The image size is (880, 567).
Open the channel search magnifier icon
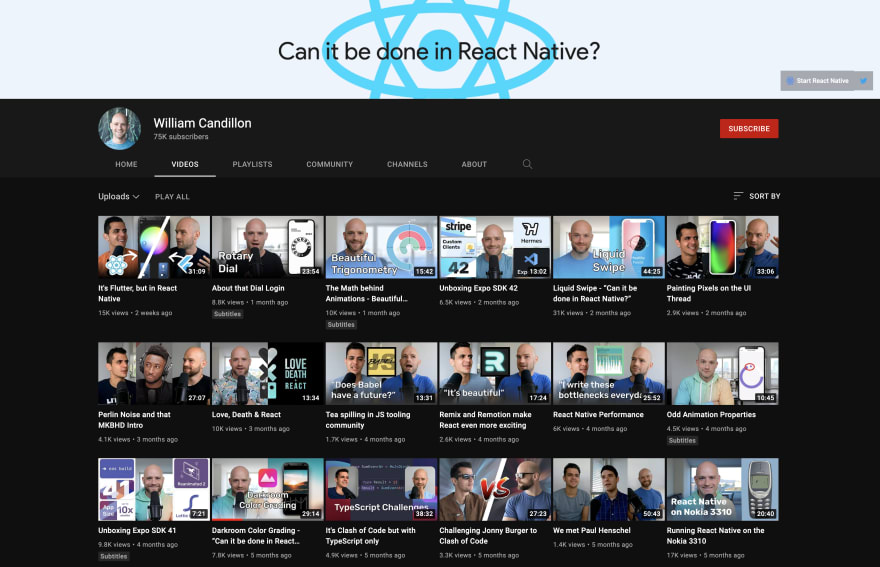point(527,164)
